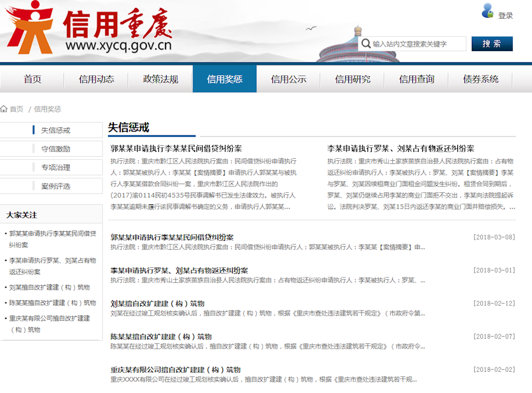The image size is (532, 393).
Task: Open 大家关注 item 重庆某有限公司擅自改扩建建（构）筑物
Action: pyautogui.click(x=49, y=324)
